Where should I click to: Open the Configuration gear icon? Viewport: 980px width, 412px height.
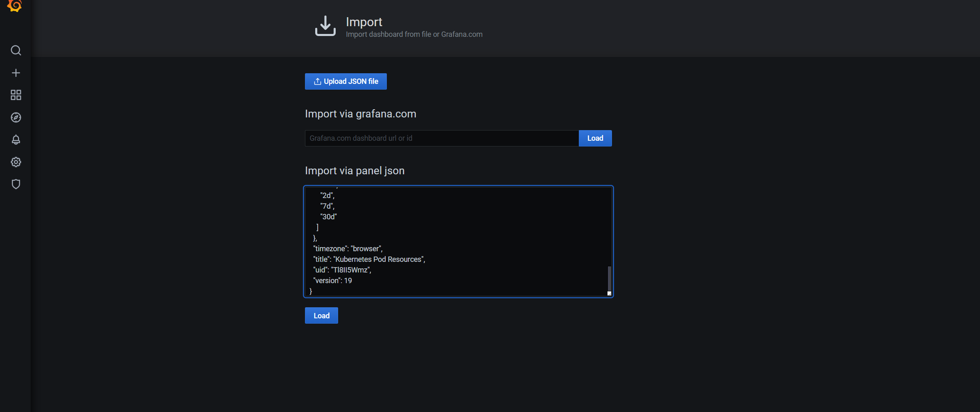pyautogui.click(x=16, y=162)
